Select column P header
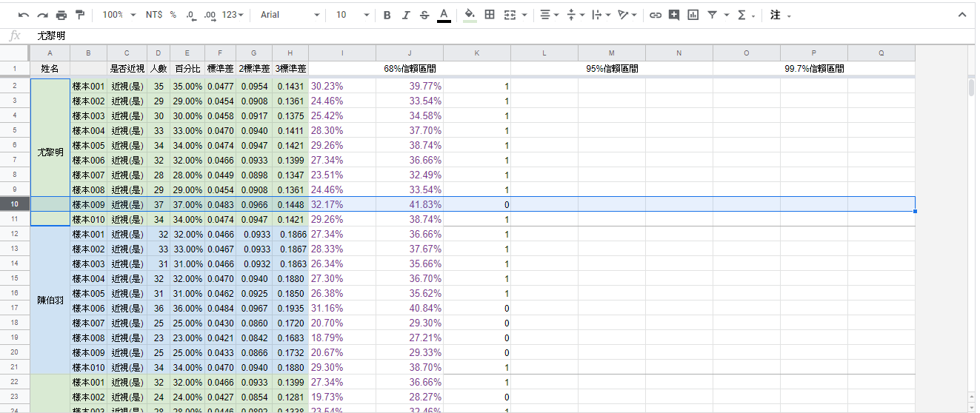This screenshot has height=413, width=980. point(814,53)
